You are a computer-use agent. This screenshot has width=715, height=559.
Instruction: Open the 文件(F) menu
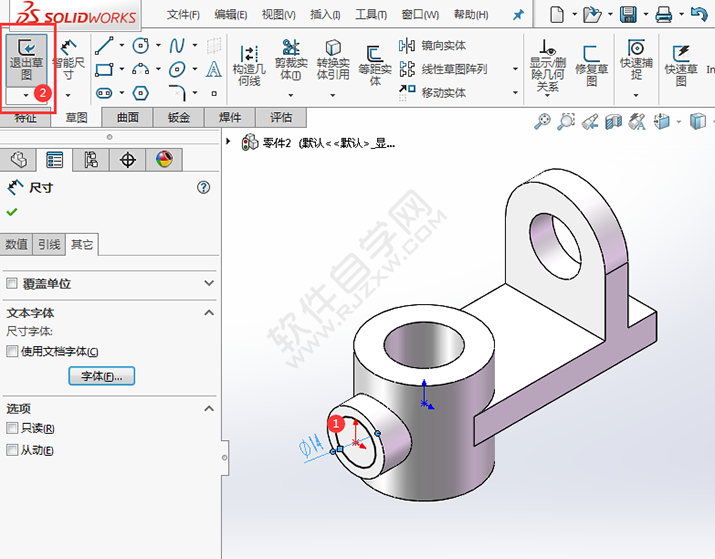(x=183, y=15)
